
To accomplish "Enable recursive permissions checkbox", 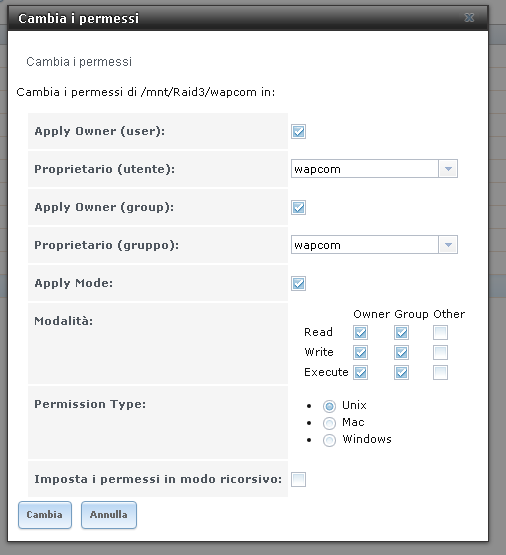I will [298, 480].
